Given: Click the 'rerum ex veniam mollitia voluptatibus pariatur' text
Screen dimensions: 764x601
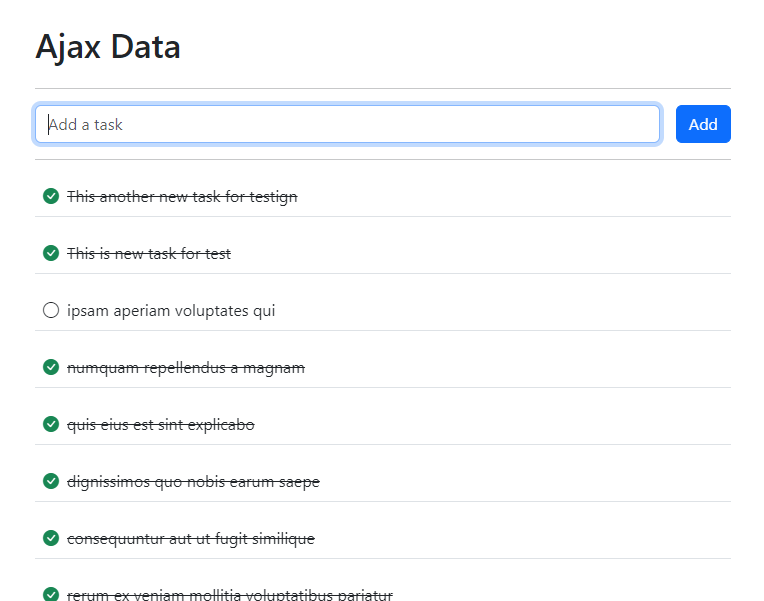Looking at the screenshot, I should pyautogui.click(x=230, y=595).
